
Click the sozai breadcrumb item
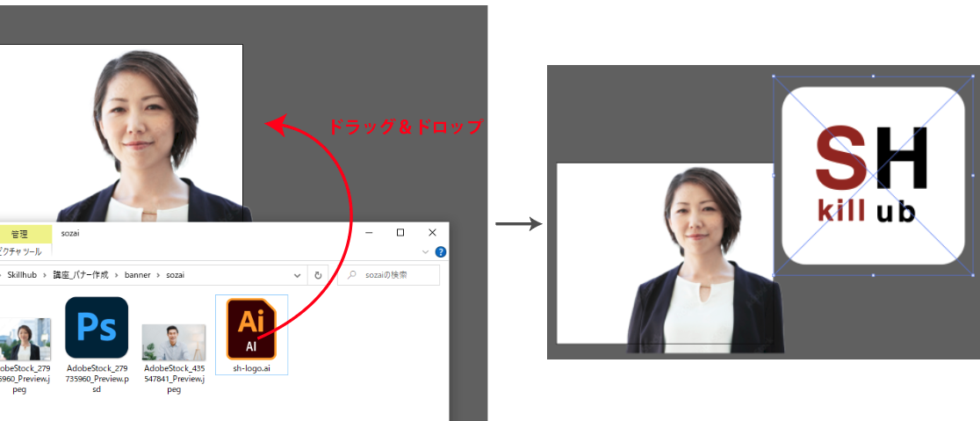coord(175,274)
